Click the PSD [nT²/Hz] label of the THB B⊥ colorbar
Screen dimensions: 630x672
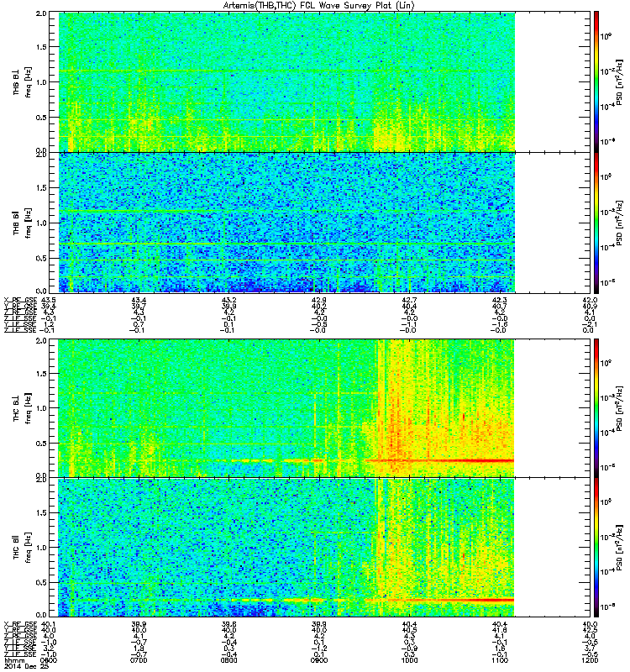pyautogui.click(x=619, y=82)
